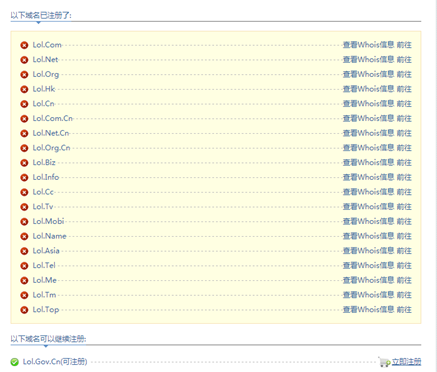Click the red X icon beside Lol.Top

tap(24, 310)
